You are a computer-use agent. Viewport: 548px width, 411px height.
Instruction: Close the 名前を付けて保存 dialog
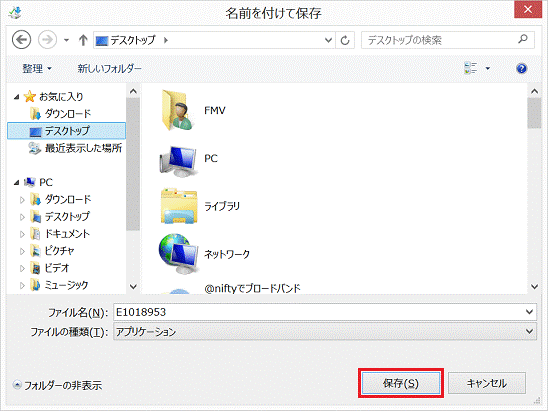tap(528, 9)
